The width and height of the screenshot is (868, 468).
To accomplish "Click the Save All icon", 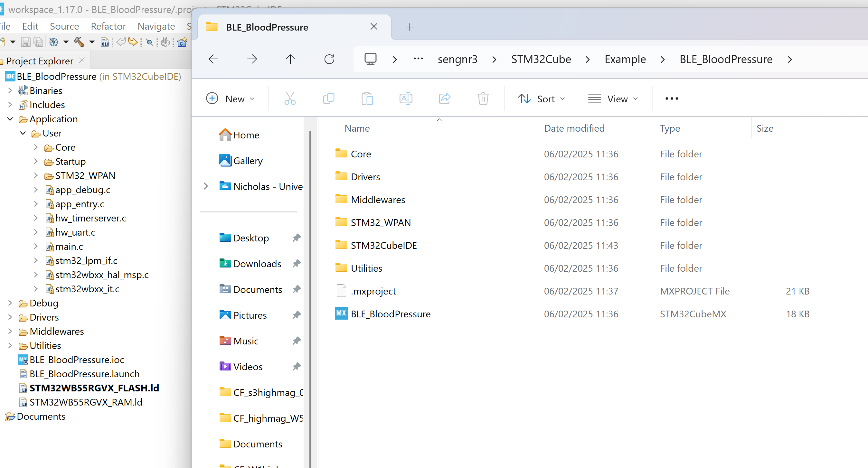I will [38, 42].
